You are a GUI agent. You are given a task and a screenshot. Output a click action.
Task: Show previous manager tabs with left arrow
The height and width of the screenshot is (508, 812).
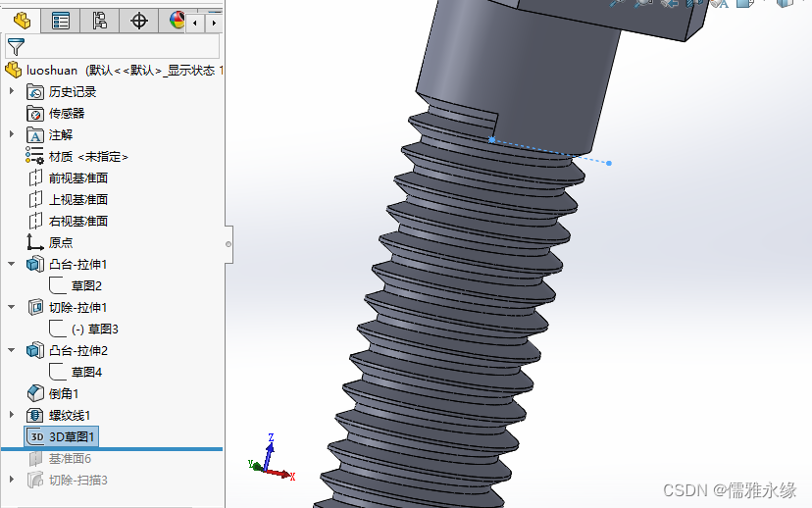(195, 23)
